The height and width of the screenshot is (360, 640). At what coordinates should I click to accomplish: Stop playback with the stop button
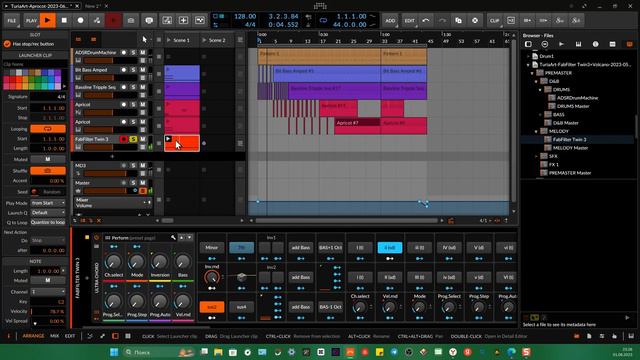click(x=64, y=20)
